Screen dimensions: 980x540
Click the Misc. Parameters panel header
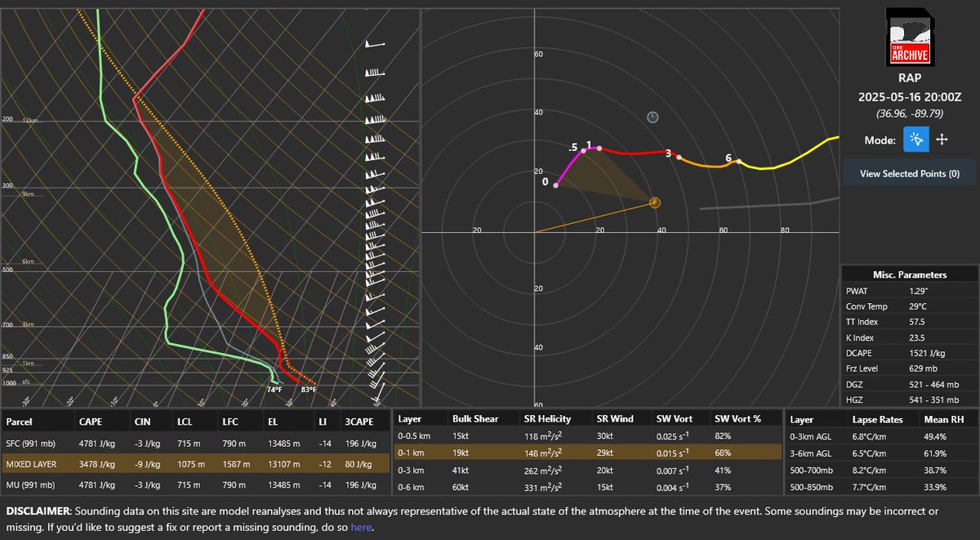(x=909, y=274)
